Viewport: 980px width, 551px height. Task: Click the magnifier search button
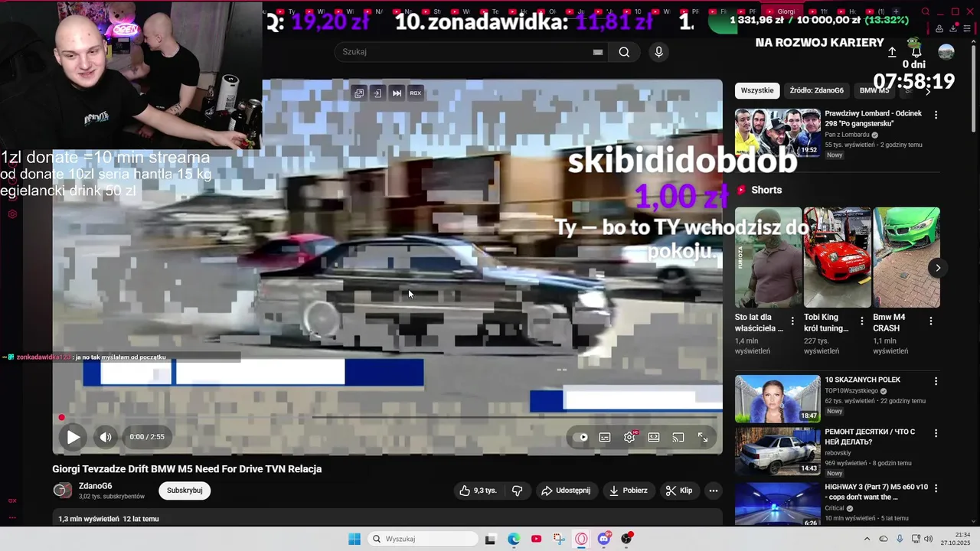pos(624,52)
